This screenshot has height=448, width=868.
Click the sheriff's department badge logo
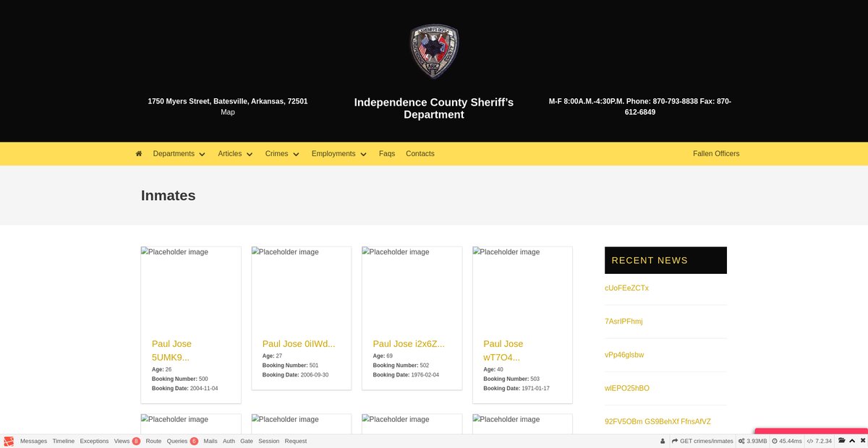tap(434, 52)
